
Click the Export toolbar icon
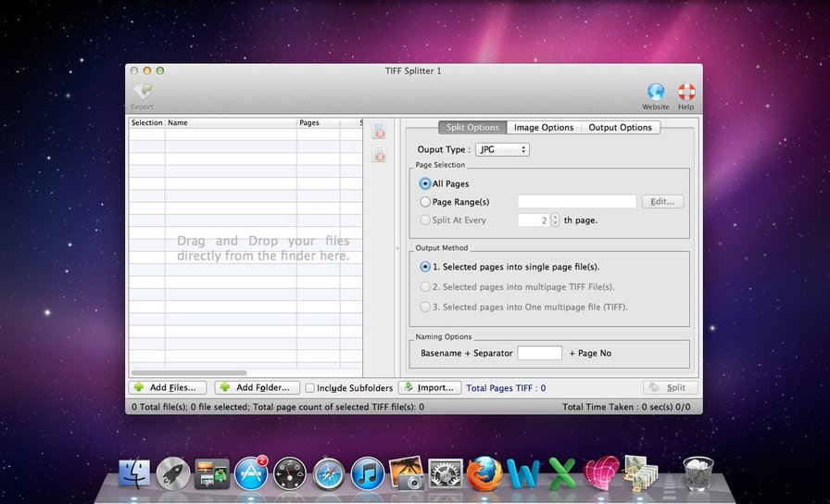pyautogui.click(x=142, y=93)
